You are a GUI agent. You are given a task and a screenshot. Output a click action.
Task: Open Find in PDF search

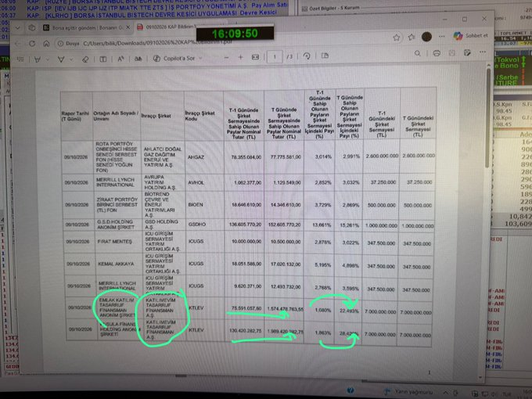click(x=417, y=53)
